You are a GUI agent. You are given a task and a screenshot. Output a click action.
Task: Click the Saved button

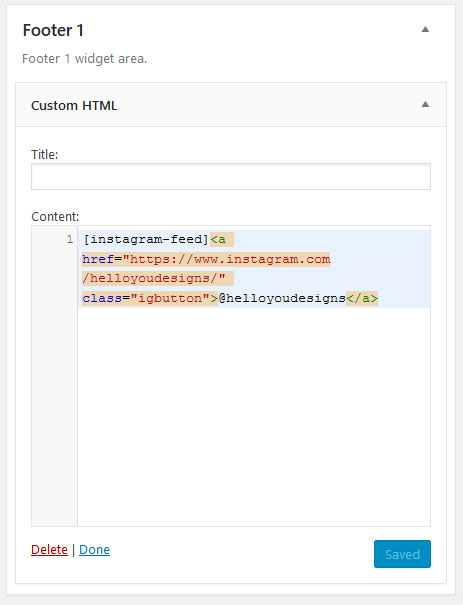[x=402, y=554]
